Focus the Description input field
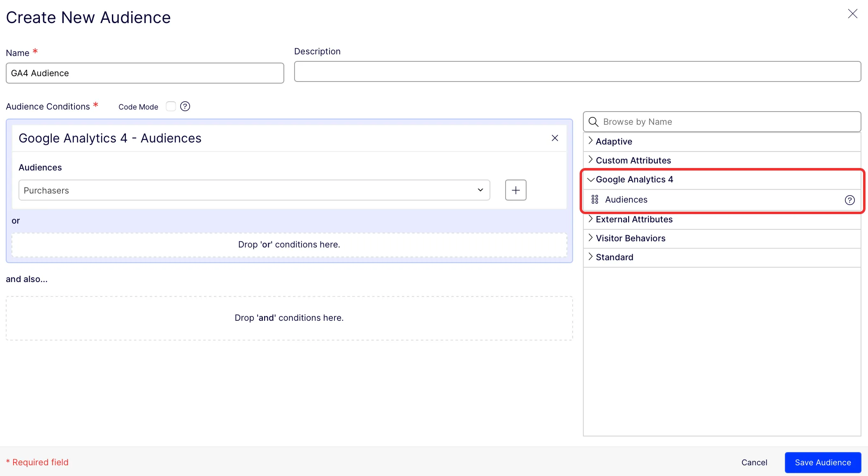The image size is (868, 476). point(578,72)
